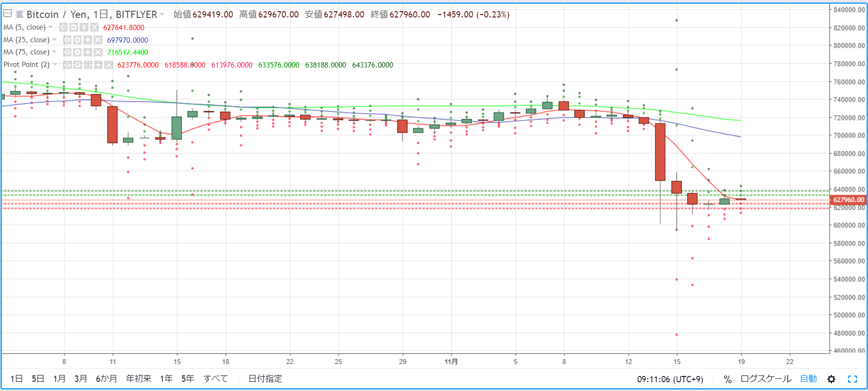This screenshot has height=391, width=868.
Task: Open settings gear for MA (75, close)
Action: (x=78, y=52)
